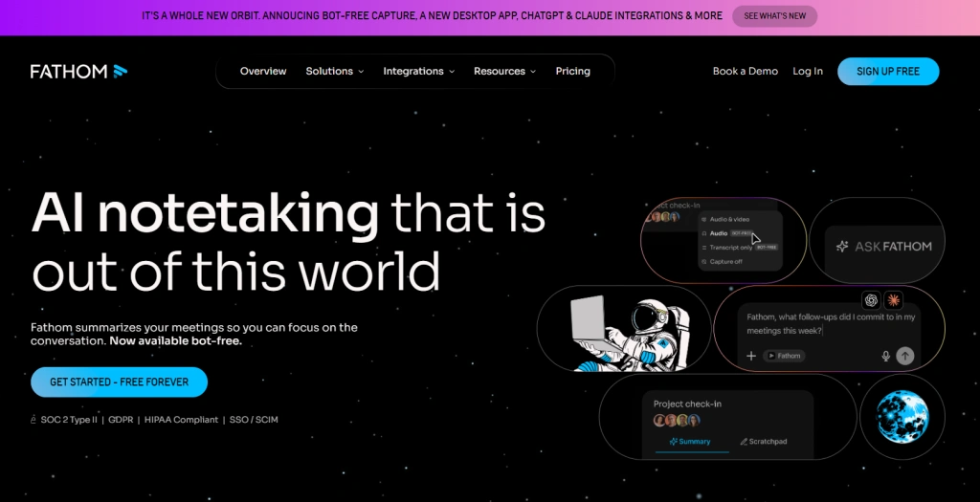Expand the Integrations dropdown menu

(419, 71)
